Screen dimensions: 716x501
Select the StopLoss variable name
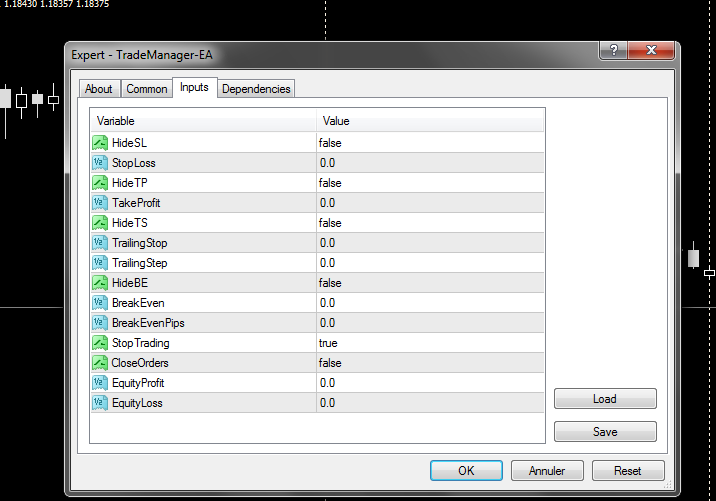pos(134,163)
